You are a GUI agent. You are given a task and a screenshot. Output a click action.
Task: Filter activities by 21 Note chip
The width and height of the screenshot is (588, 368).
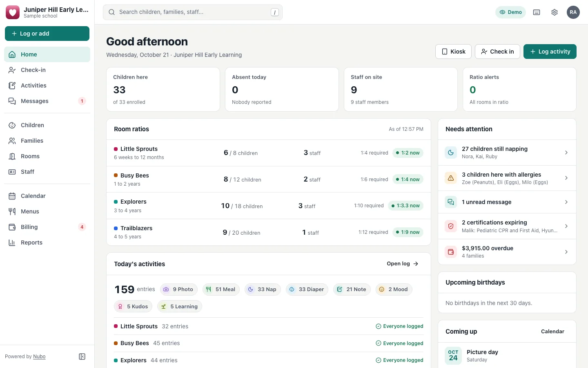[x=352, y=289]
